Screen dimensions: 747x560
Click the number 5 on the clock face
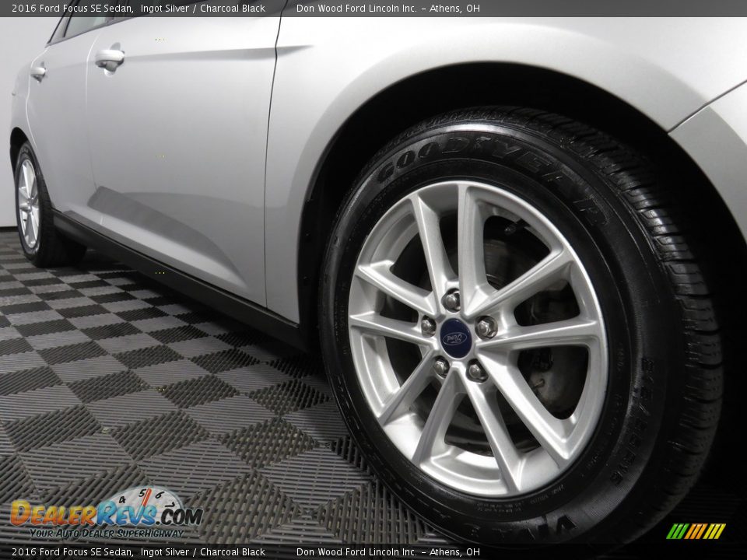click(142, 493)
